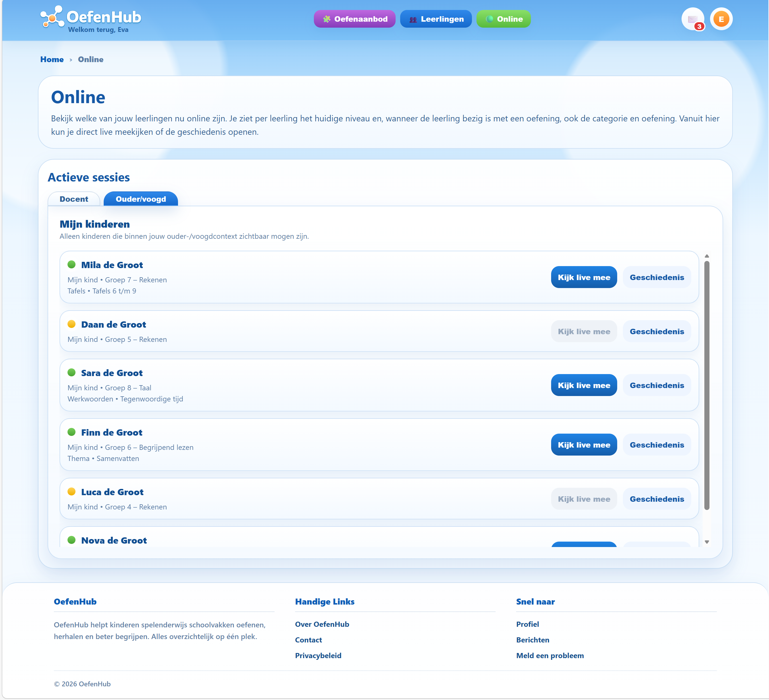The height and width of the screenshot is (700, 769).
Task: Click the name Sara de Groot
Action: (x=112, y=373)
